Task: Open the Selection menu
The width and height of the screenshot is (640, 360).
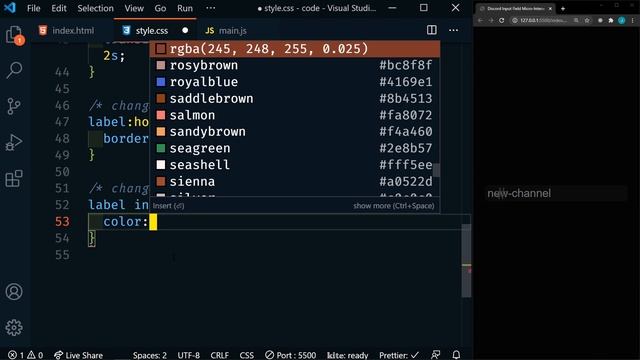Action: pyautogui.click(x=96, y=8)
